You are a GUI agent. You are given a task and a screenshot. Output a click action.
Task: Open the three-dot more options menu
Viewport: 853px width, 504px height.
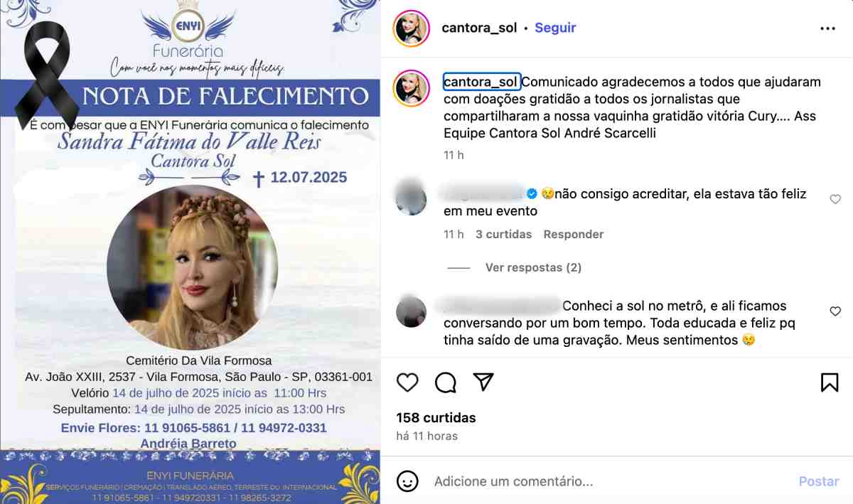point(827,28)
